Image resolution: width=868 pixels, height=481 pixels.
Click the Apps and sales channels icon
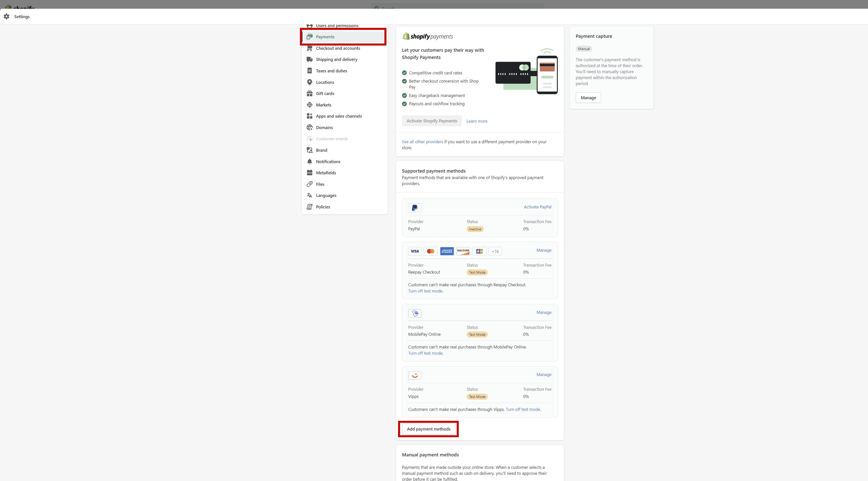tap(310, 116)
